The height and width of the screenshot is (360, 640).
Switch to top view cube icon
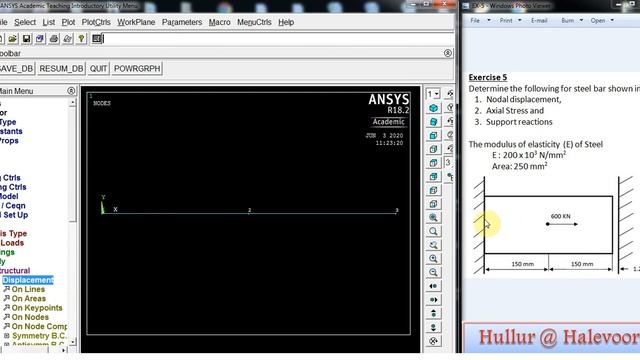coord(433,163)
